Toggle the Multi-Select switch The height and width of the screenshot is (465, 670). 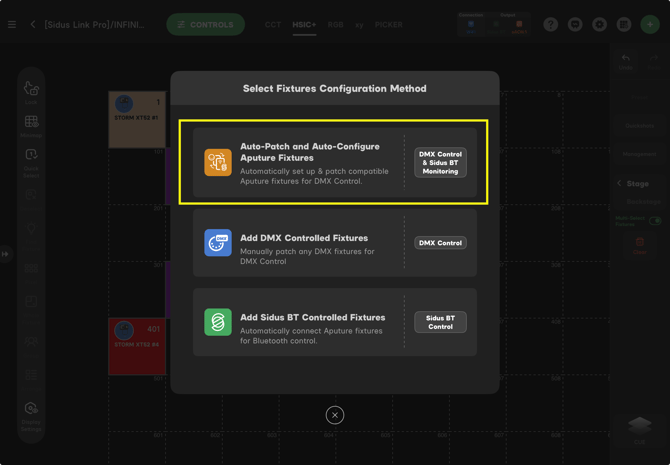click(x=655, y=220)
